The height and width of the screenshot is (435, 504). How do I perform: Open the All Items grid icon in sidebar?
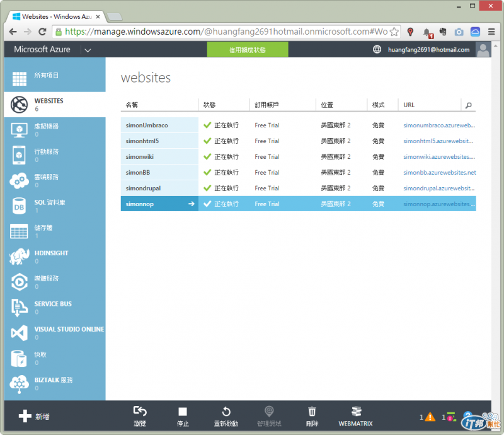click(x=20, y=79)
